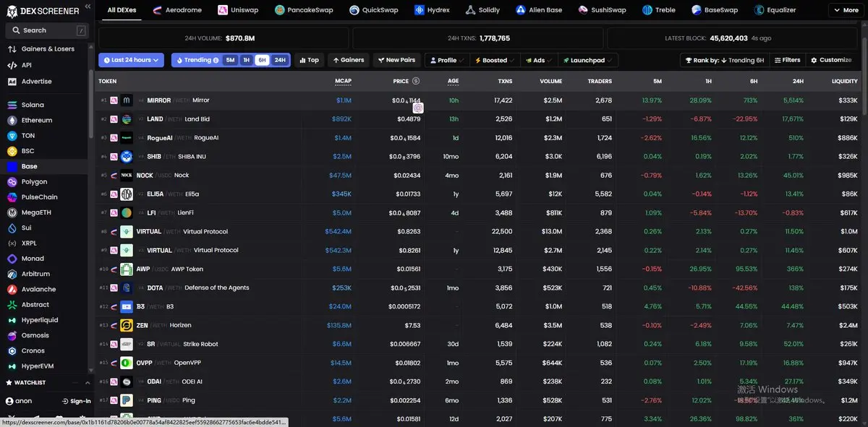Sort table by Traders column header
The width and height of the screenshot is (868, 427).
coord(599,82)
